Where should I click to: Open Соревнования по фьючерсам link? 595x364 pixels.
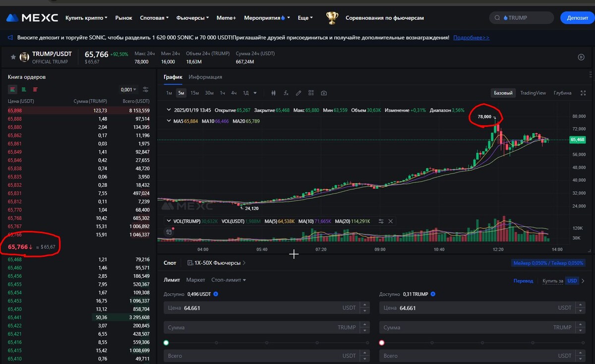pos(384,18)
